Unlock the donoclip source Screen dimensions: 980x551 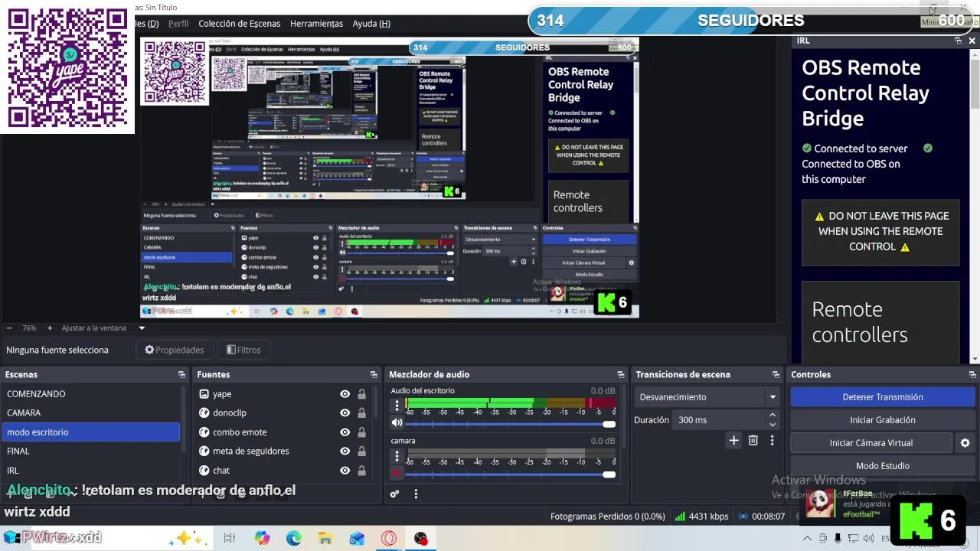(361, 413)
